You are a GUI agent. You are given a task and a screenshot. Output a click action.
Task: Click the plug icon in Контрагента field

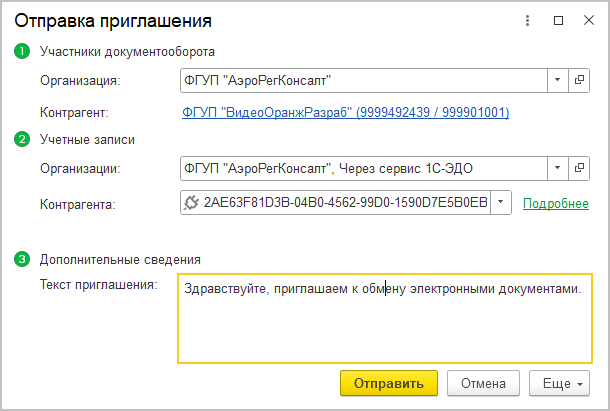click(192, 203)
